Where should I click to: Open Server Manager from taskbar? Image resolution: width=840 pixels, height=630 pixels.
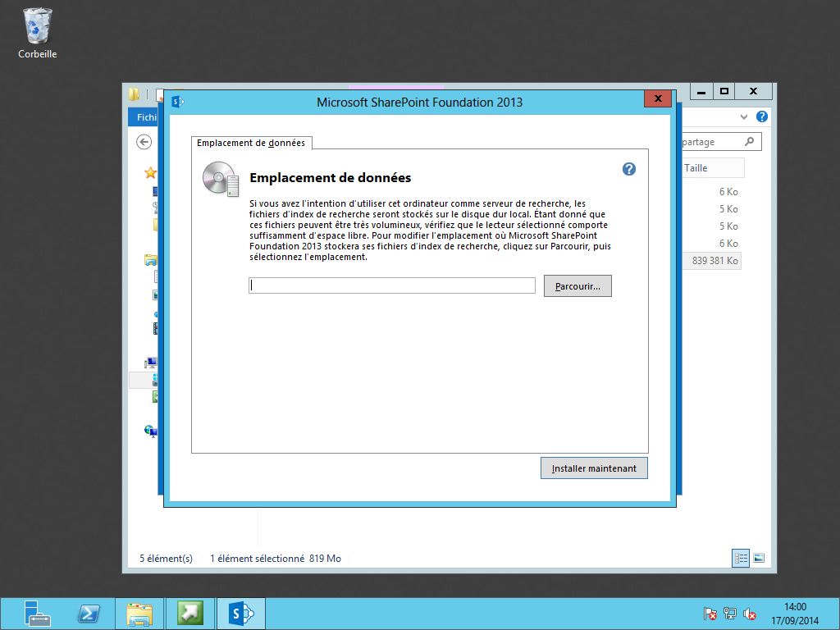37,614
